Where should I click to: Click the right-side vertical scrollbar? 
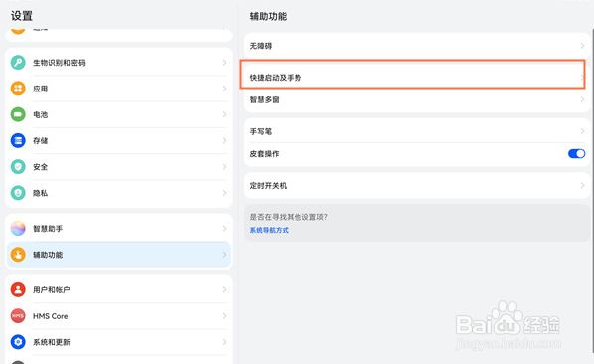592,189
